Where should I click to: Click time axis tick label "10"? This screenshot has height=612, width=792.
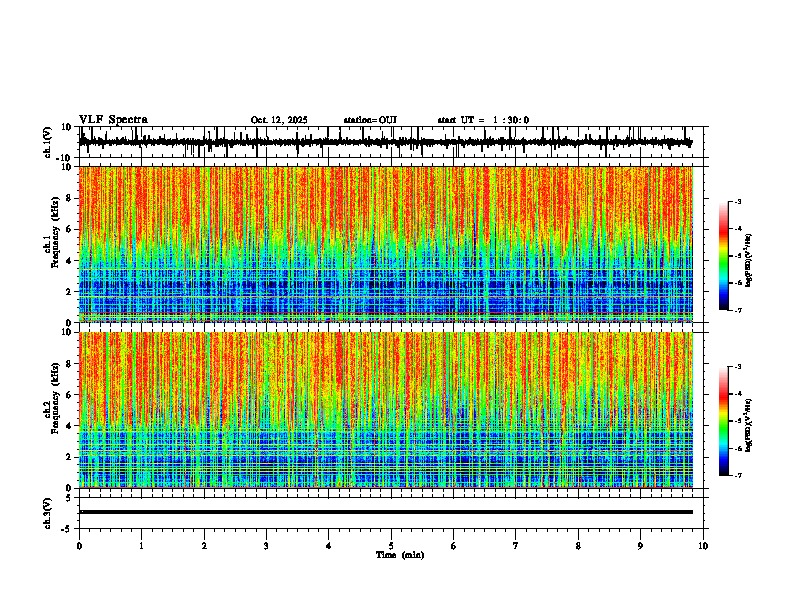(703, 546)
